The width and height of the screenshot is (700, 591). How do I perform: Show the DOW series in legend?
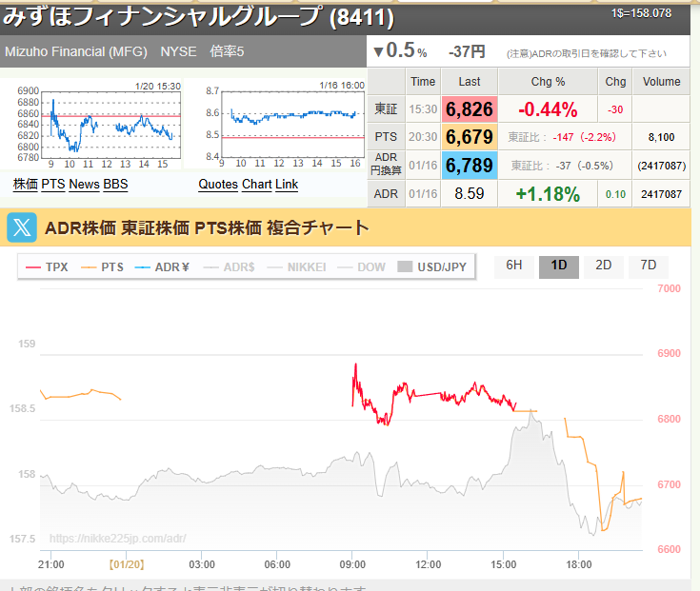pyautogui.click(x=364, y=267)
